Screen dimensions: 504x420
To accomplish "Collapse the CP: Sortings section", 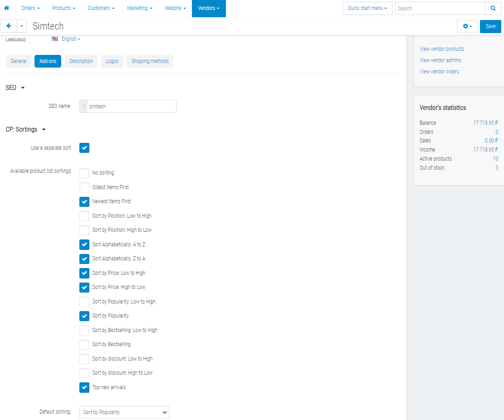I will (26, 130).
